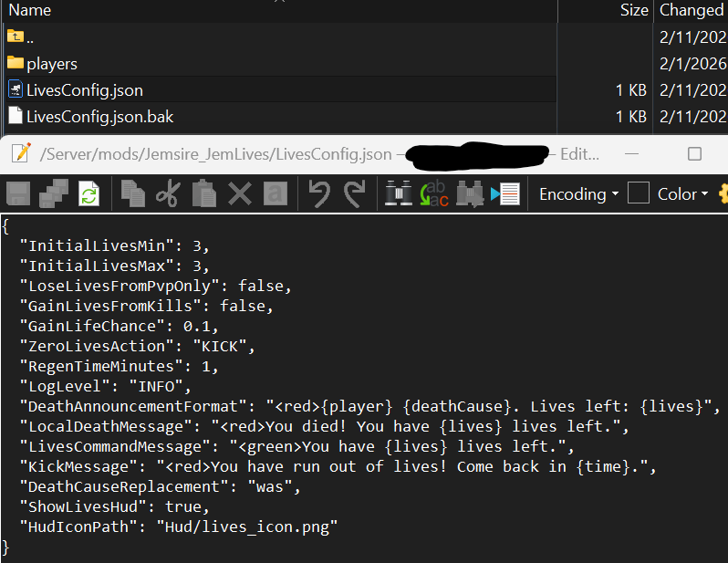This screenshot has height=563, width=728.
Task: Reload the file with green refresh icon
Action: click(x=88, y=193)
